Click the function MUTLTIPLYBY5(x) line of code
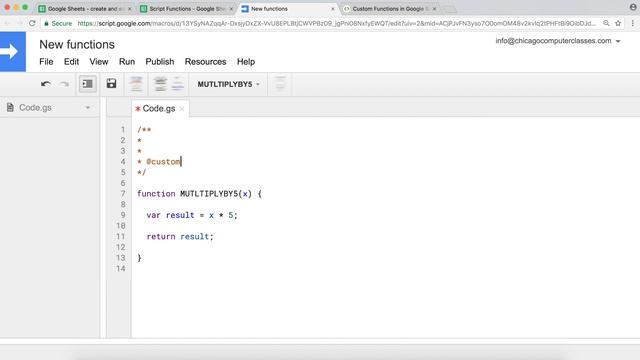 (199, 194)
